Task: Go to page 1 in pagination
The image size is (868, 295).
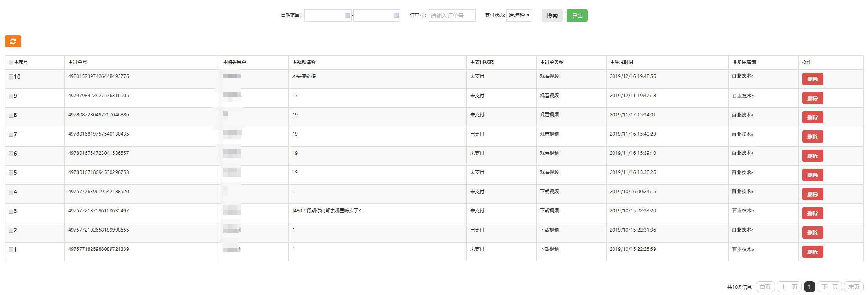Action: coord(809,287)
